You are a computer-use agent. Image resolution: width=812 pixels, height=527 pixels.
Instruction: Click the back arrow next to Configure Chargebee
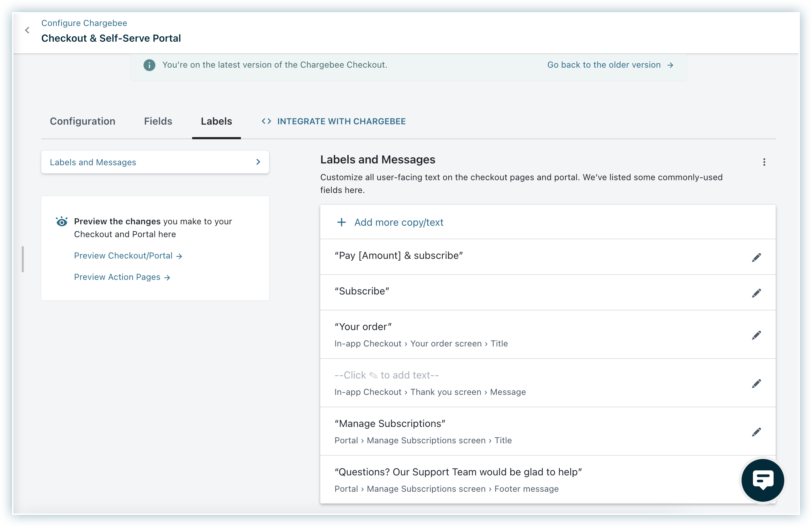pos(27,30)
